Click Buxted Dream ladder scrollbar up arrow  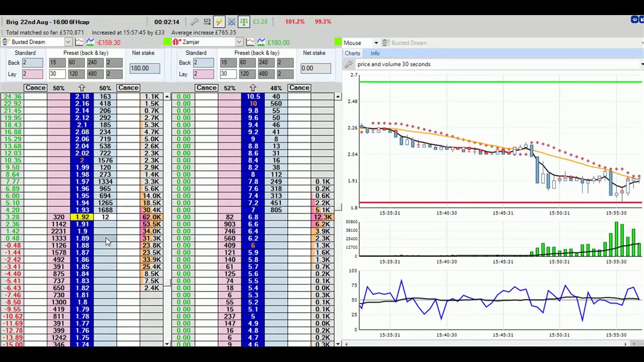click(167, 97)
